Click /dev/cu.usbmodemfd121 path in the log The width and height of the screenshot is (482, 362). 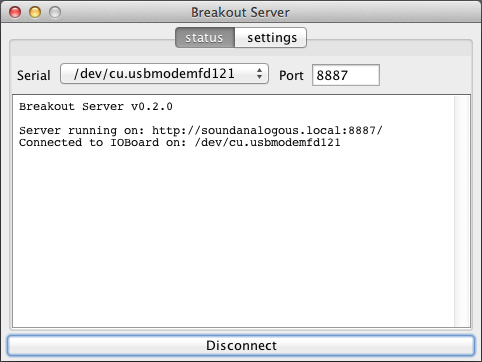click(x=268, y=143)
